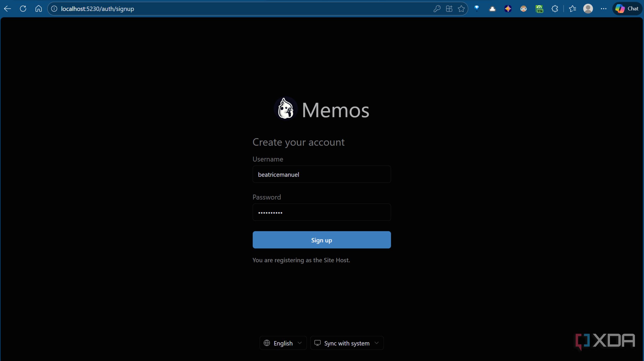Focus the Password input field
The width and height of the screenshot is (644, 361).
[x=322, y=212]
